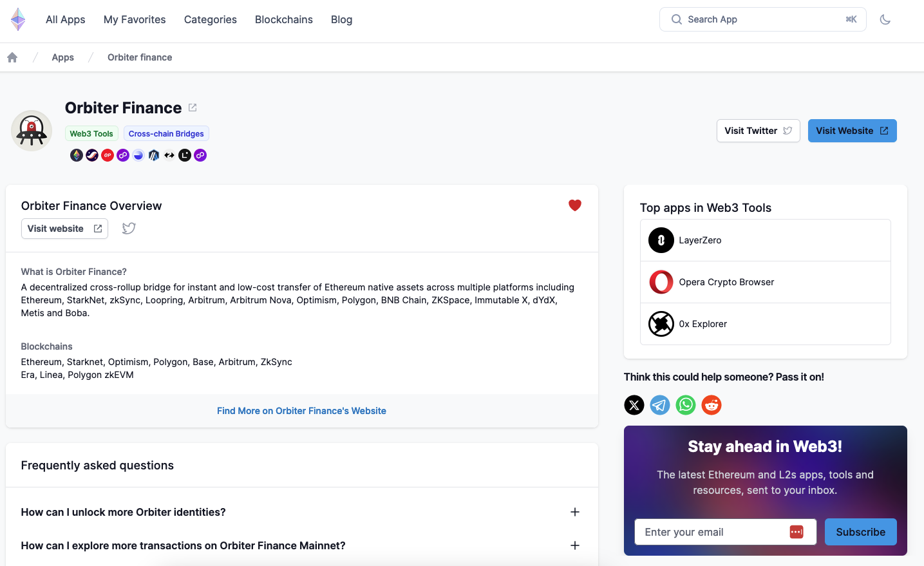Open 0x Explorer entry

click(766, 324)
